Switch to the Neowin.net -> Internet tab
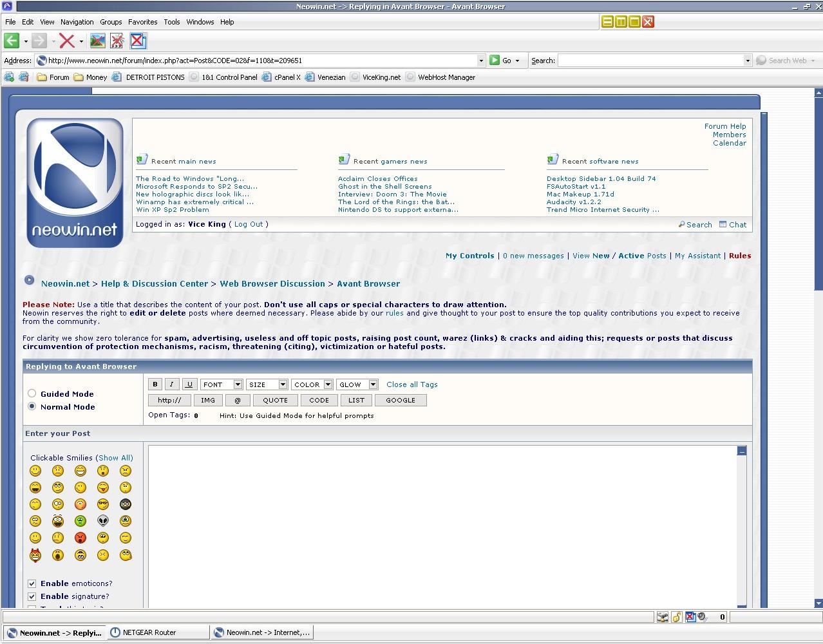 pos(262,632)
